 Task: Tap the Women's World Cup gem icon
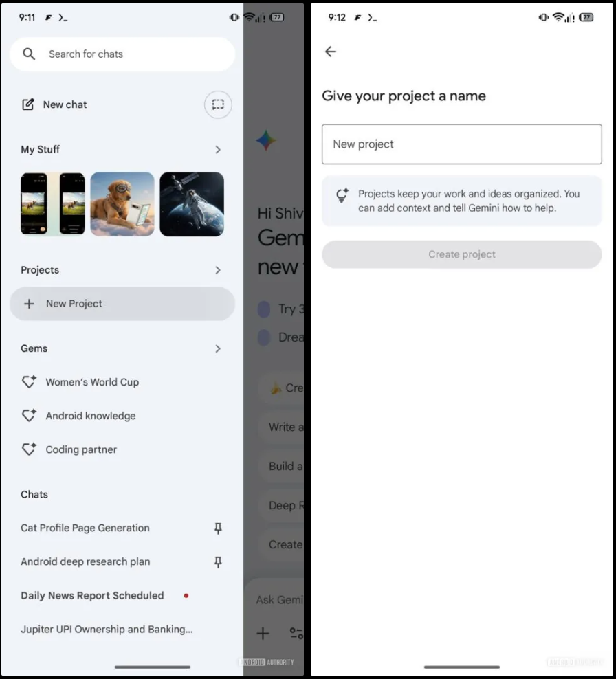(x=29, y=382)
